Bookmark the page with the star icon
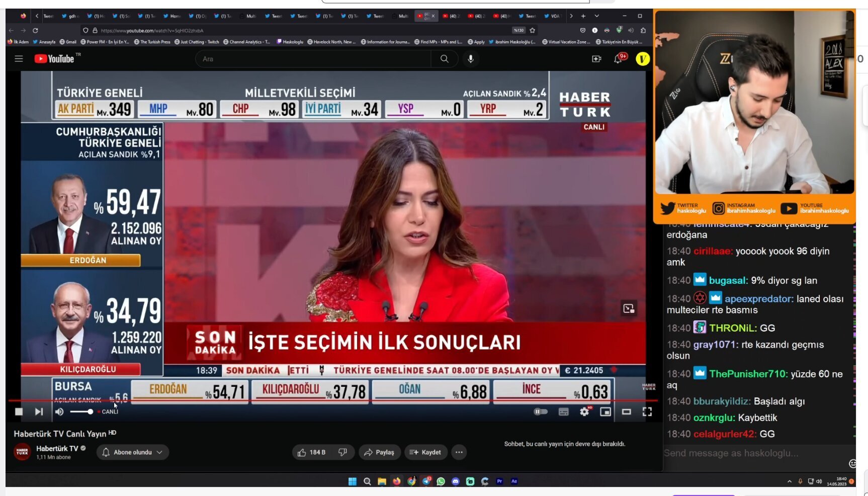The width and height of the screenshot is (868, 496). (532, 30)
